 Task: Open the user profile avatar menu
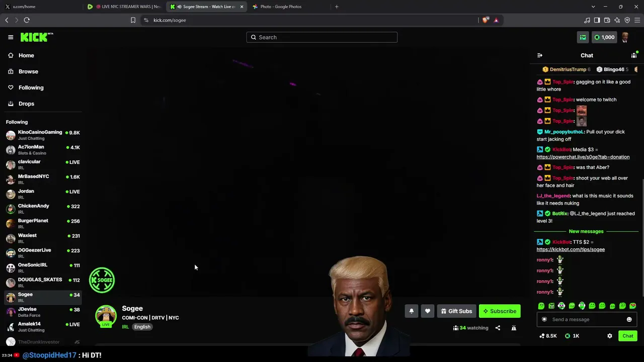625,37
